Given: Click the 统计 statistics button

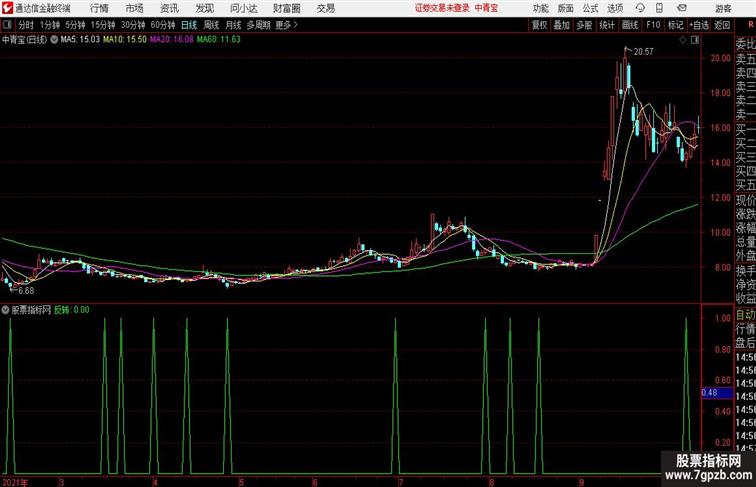Looking at the screenshot, I should (x=607, y=25).
